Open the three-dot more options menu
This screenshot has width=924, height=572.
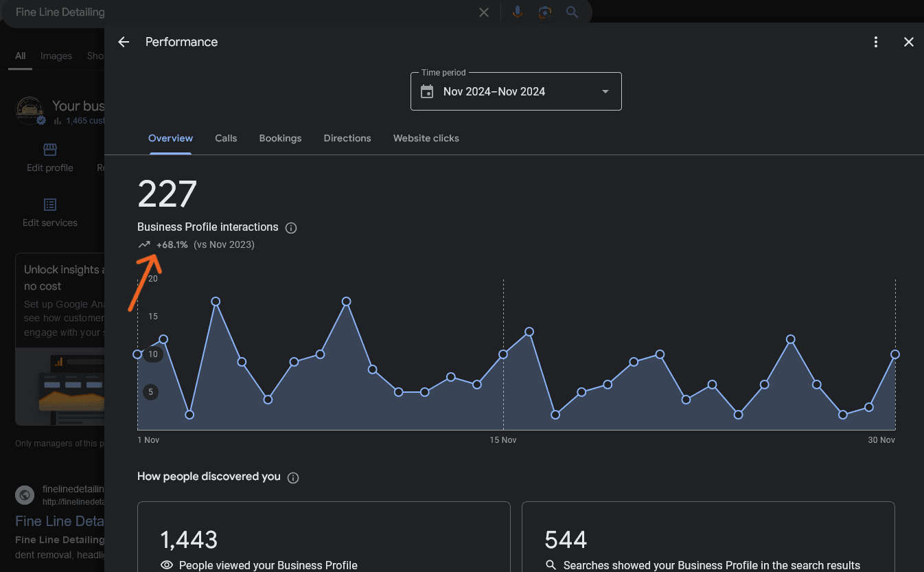click(x=876, y=42)
